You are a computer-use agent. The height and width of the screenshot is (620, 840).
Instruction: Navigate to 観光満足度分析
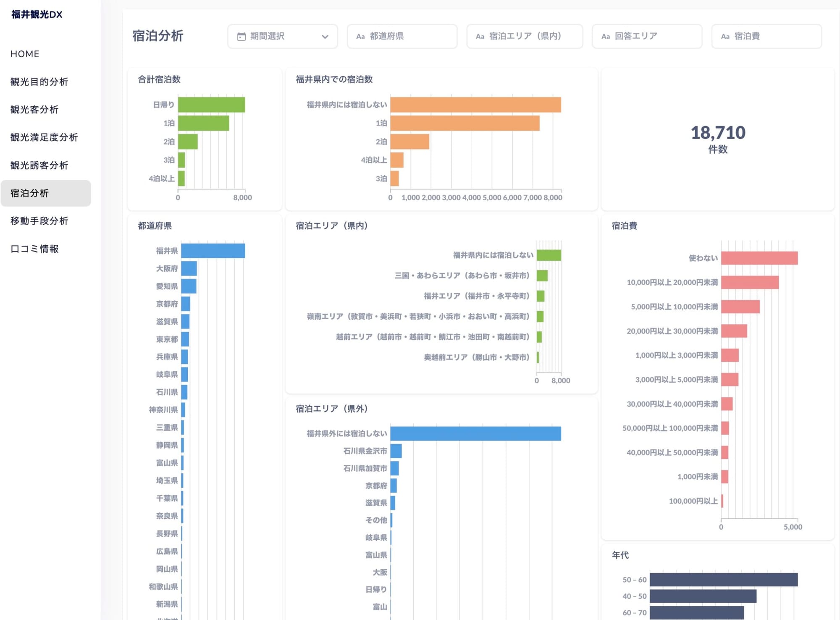(44, 137)
